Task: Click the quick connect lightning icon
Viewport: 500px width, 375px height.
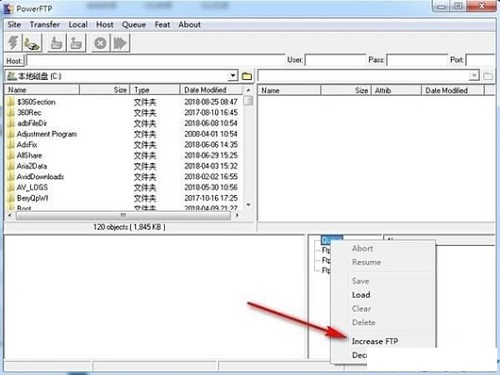Action: point(13,43)
